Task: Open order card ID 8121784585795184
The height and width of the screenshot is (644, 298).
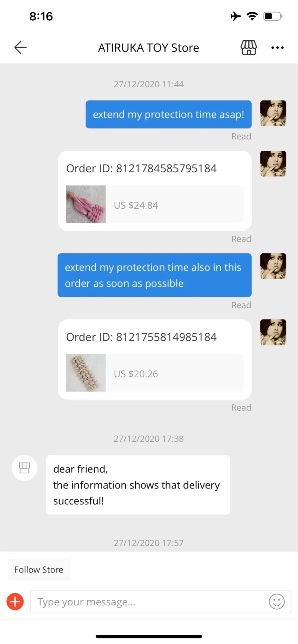Action: tap(155, 191)
